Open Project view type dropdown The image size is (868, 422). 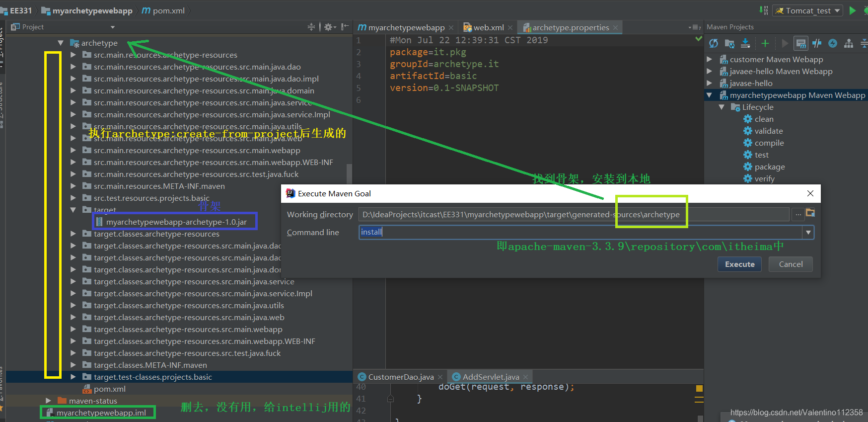tap(113, 27)
